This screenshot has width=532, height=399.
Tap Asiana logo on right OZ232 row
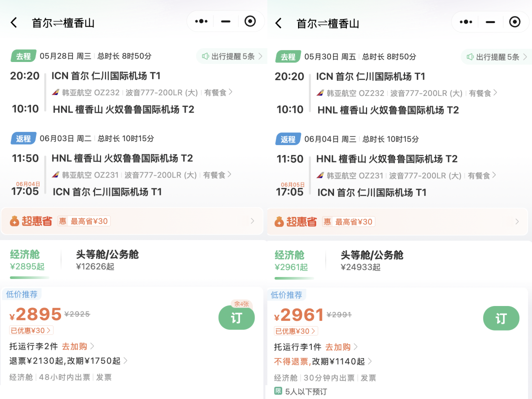320,93
